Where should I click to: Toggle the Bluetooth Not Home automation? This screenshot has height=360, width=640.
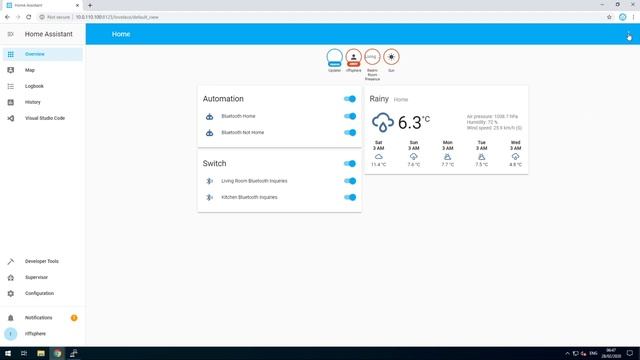(350, 133)
